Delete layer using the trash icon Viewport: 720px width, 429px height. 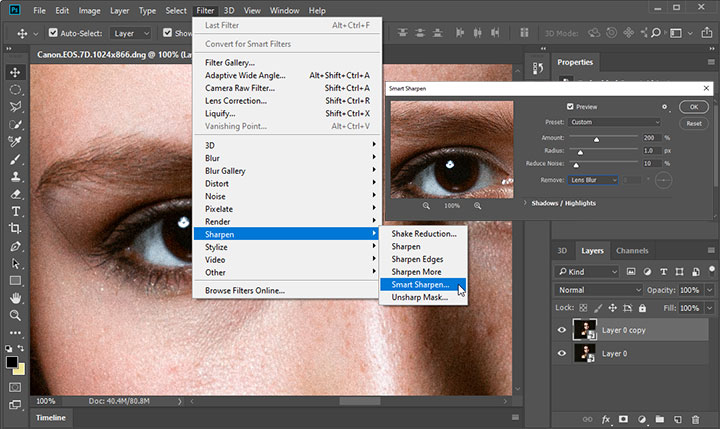click(696, 420)
